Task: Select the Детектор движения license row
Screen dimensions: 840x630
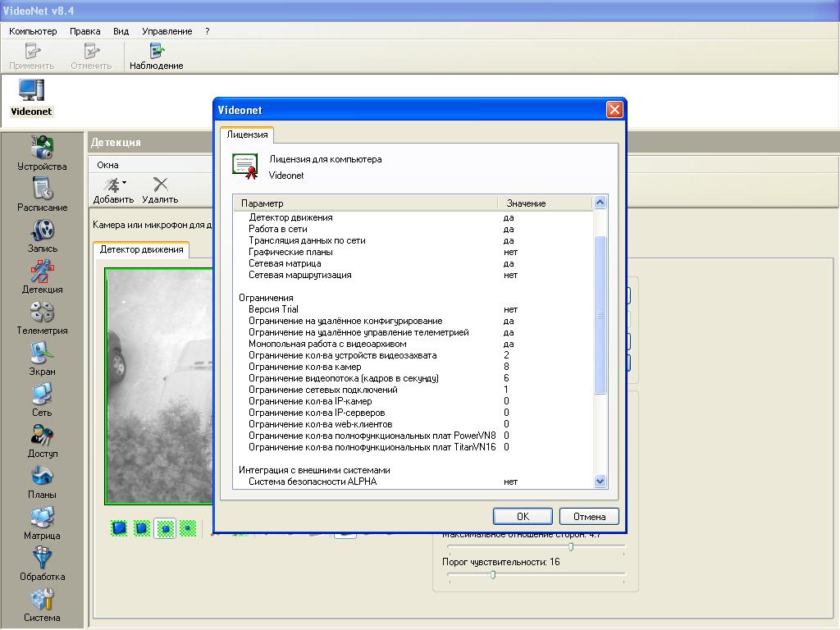Action: tap(413, 217)
